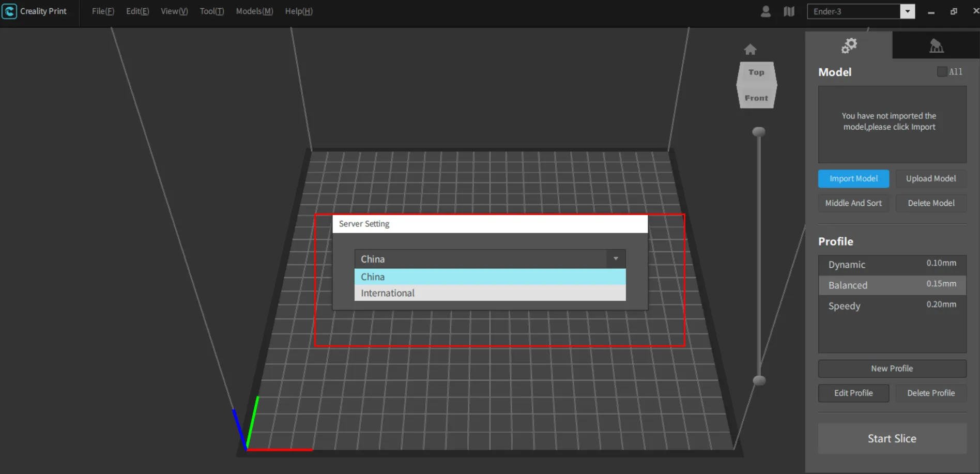This screenshot has height=474, width=980.
Task: Click the Import Model button
Action: [853, 179]
